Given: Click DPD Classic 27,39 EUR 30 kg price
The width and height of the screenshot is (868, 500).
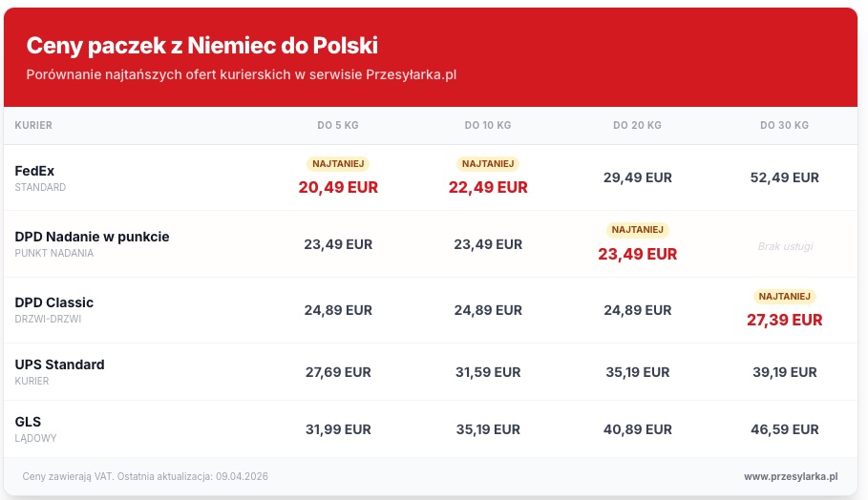Looking at the screenshot, I should point(784,320).
